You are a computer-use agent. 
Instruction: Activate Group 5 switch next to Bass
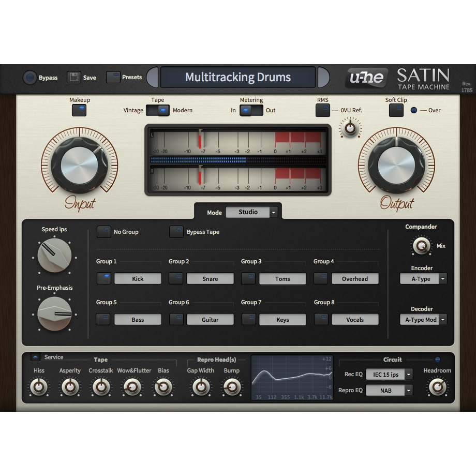click(103, 319)
